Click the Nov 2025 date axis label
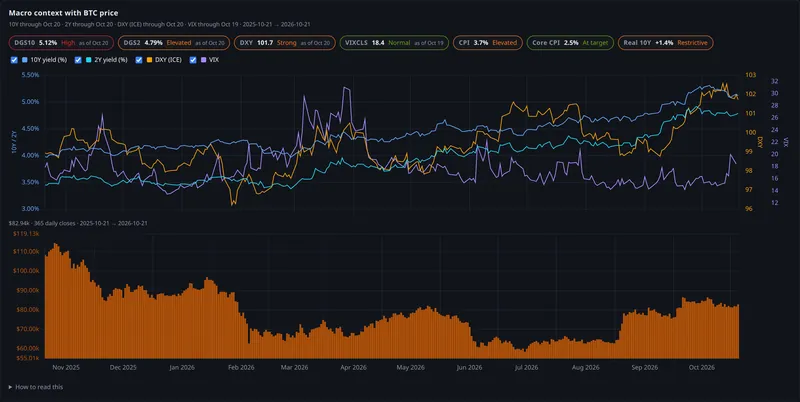Screen dimensions: 800x402 tap(66, 367)
